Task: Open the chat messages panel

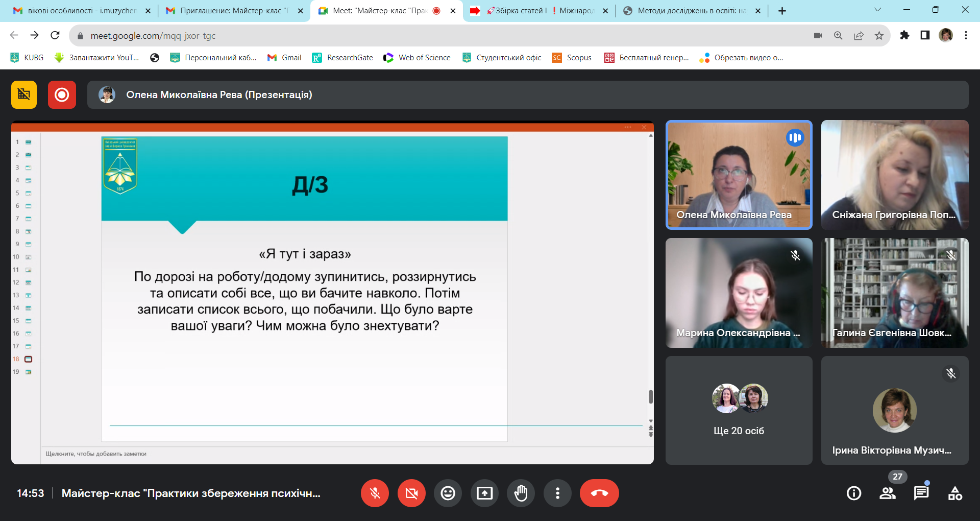Action: click(x=921, y=493)
